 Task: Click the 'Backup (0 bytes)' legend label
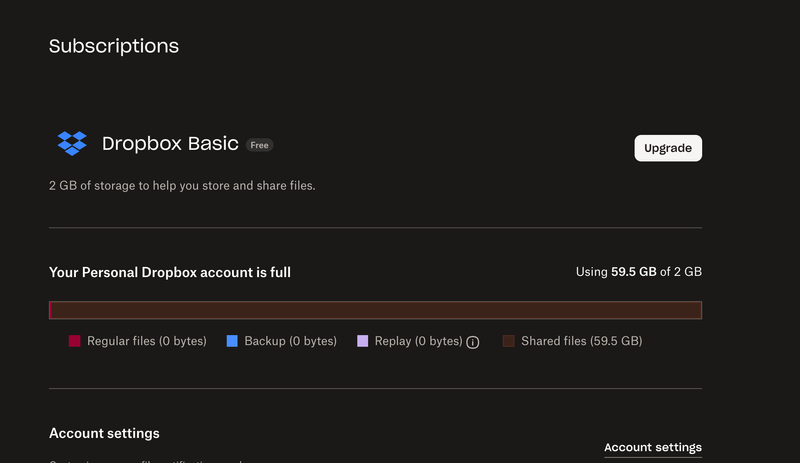pos(291,342)
